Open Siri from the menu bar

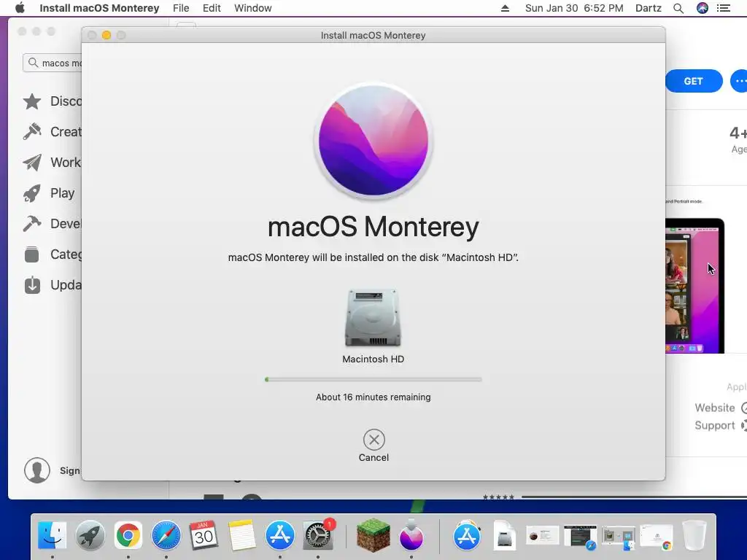pyautogui.click(x=703, y=8)
